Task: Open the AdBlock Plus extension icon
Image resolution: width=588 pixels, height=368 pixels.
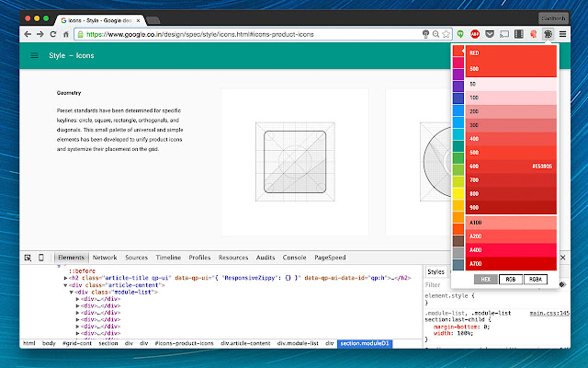Action: pos(475,34)
